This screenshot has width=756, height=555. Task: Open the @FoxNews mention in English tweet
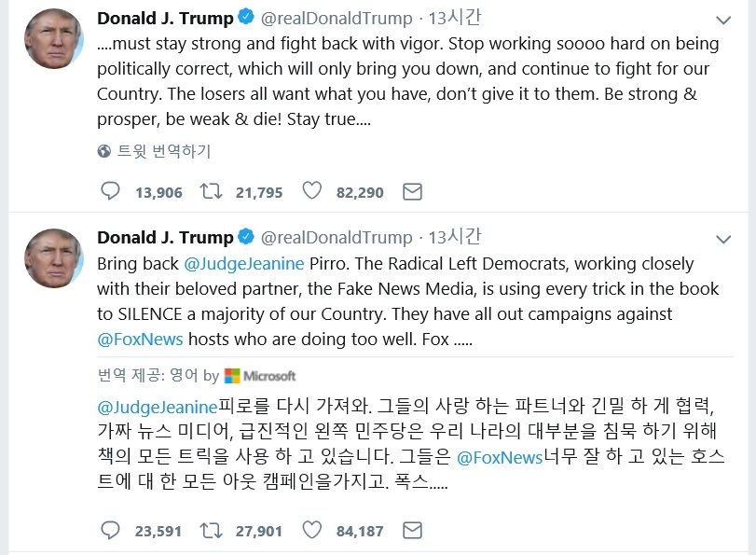141,340
